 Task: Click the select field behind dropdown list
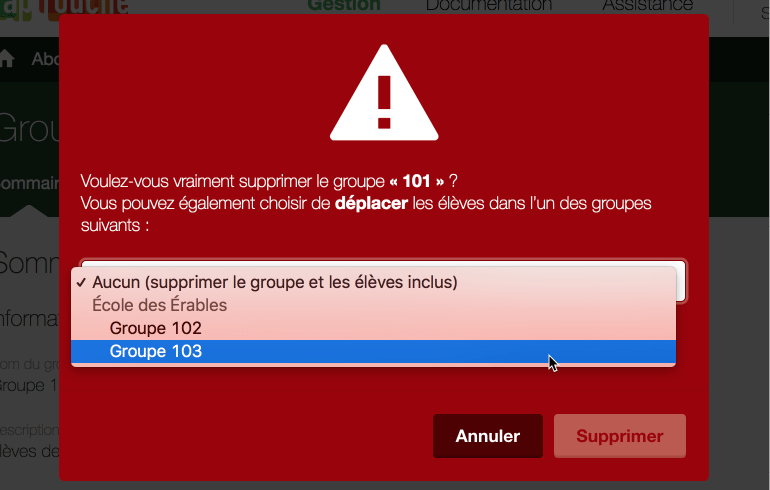coord(681,281)
